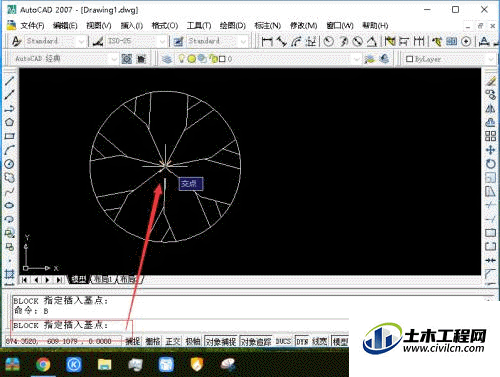Open the 修改(M) menu
Viewport: 500px width, 377px height.
303,26
